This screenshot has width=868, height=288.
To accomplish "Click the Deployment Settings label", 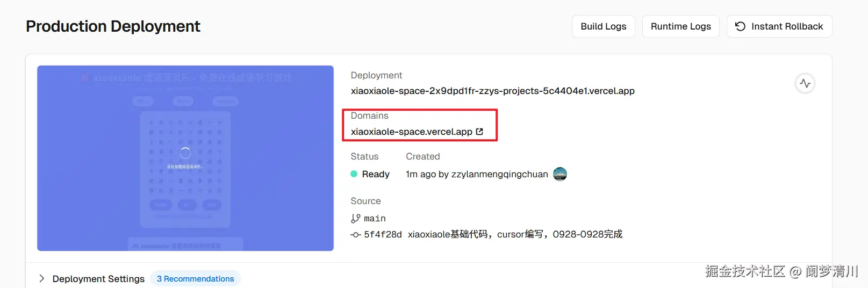I will tap(98, 279).
